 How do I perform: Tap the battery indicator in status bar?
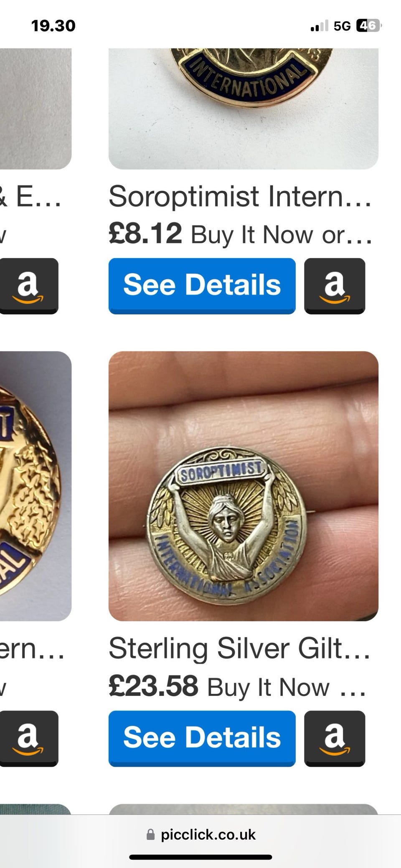pos(369,26)
